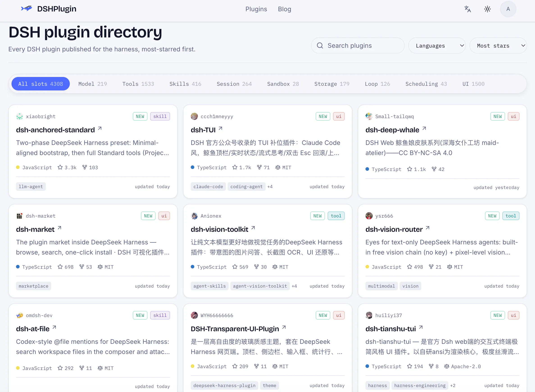
Task: Click the theme tag
Action: coord(269,385)
